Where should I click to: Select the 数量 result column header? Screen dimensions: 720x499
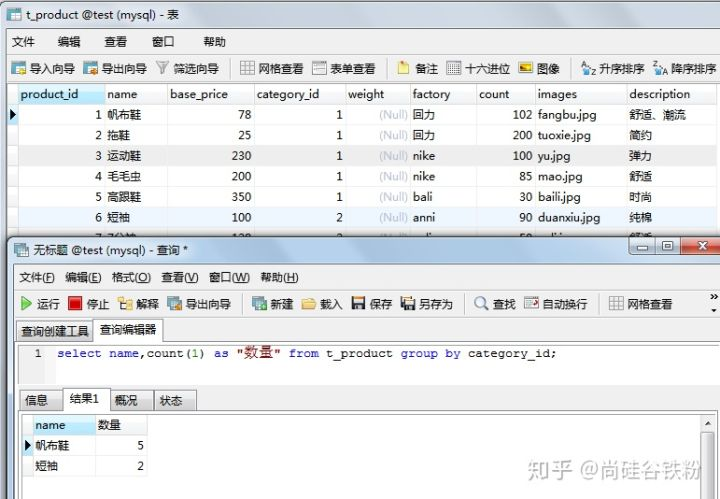(x=121, y=425)
